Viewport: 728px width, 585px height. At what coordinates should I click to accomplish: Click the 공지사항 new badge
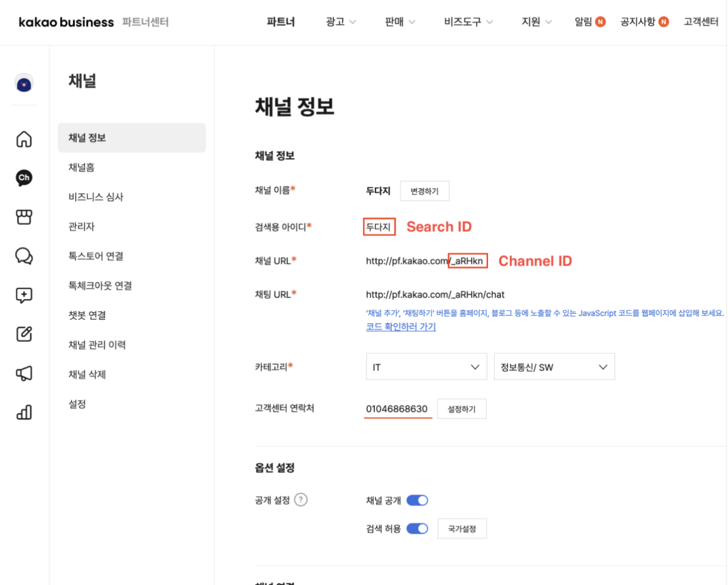point(664,22)
